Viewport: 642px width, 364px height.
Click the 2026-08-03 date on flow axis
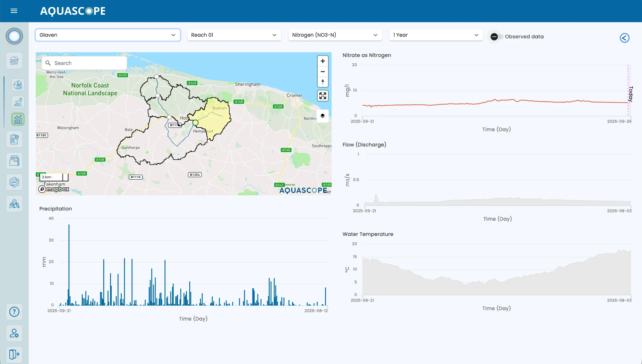619,211
